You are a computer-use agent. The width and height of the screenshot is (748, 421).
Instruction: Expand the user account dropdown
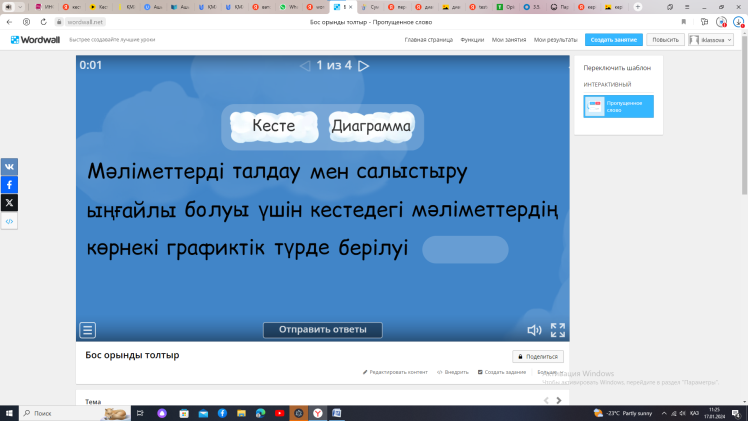(x=711, y=40)
